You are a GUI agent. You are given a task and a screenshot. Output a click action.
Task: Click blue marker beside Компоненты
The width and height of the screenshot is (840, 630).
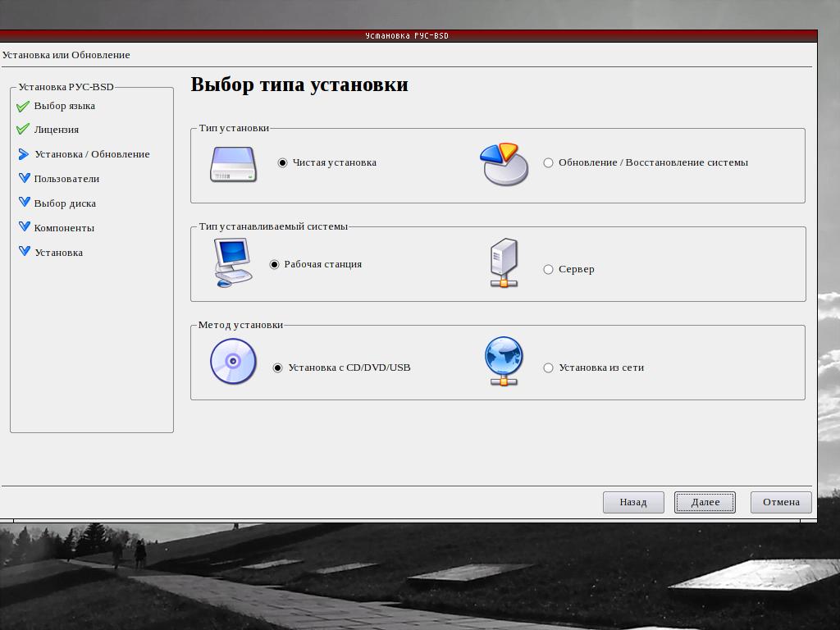pyautogui.click(x=24, y=226)
